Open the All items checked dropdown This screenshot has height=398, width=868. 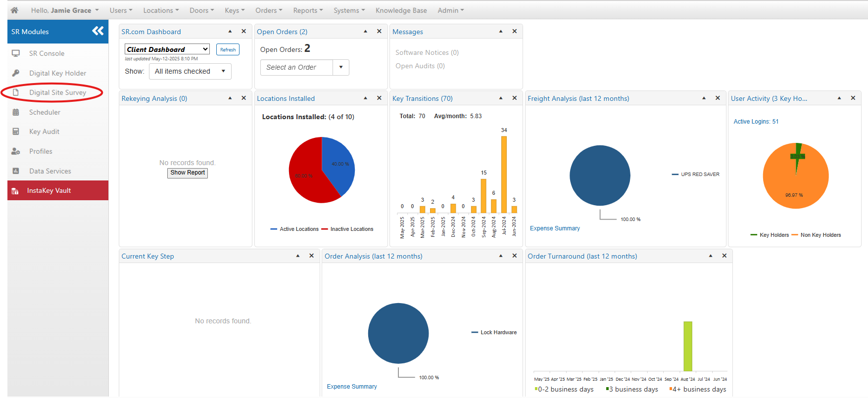click(190, 71)
